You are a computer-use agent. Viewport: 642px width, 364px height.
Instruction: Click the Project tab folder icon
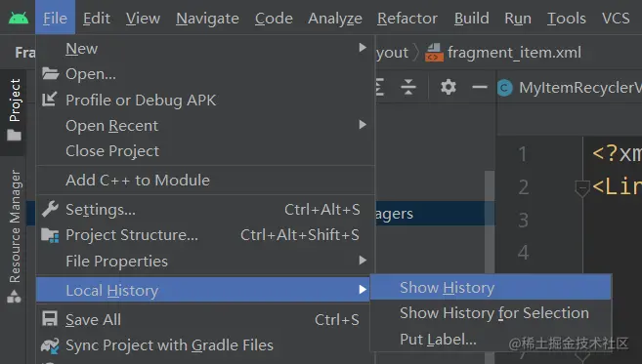point(15,135)
